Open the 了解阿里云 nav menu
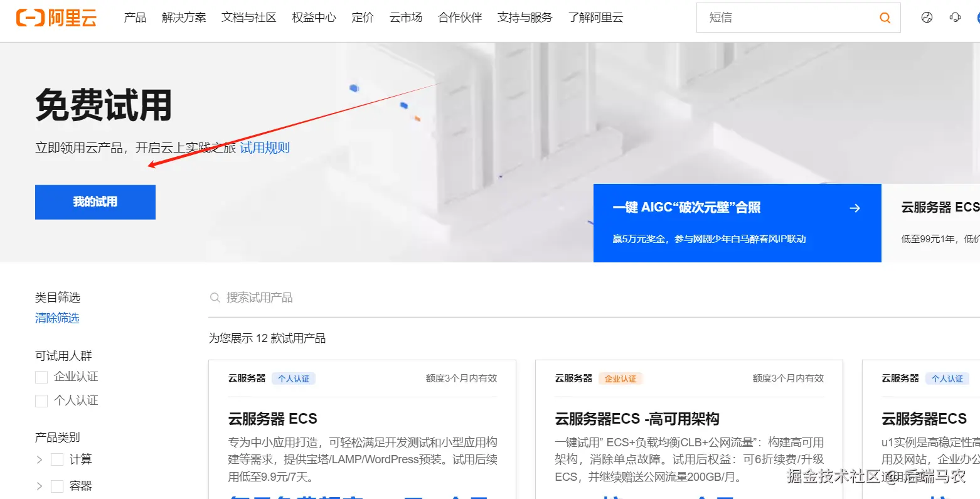The height and width of the screenshot is (499, 980). [596, 18]
